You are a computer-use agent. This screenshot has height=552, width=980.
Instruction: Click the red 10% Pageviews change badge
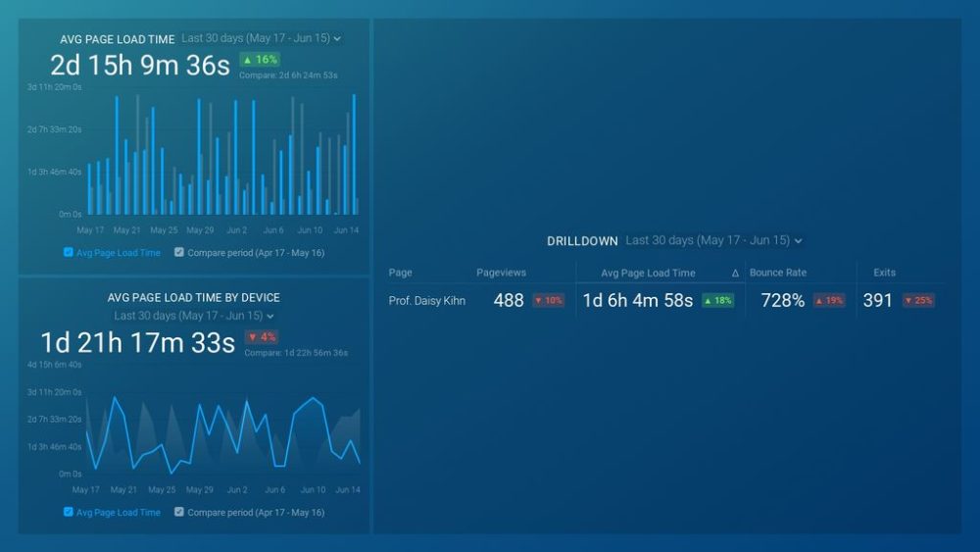point(549,301)
